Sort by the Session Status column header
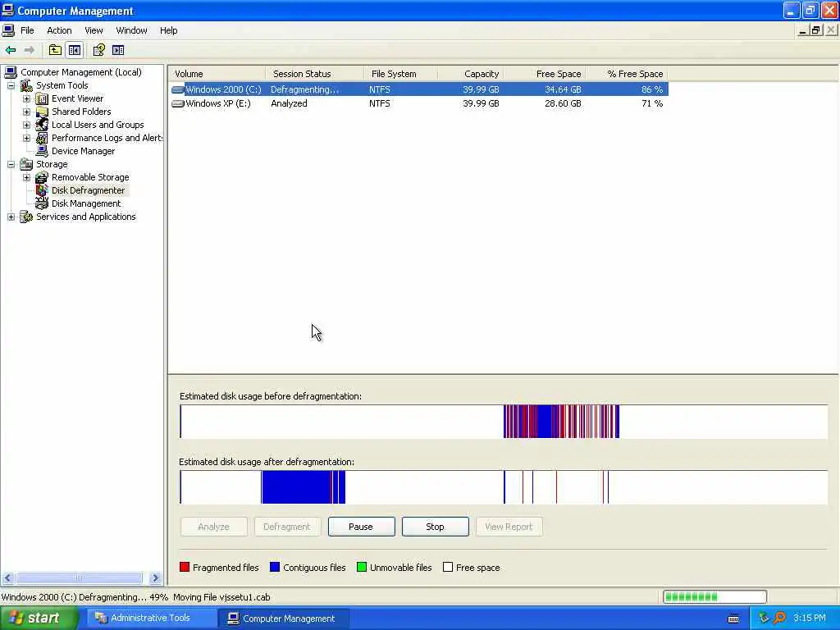The width and height of the screenshot is (840, 630). click(314, 74)
